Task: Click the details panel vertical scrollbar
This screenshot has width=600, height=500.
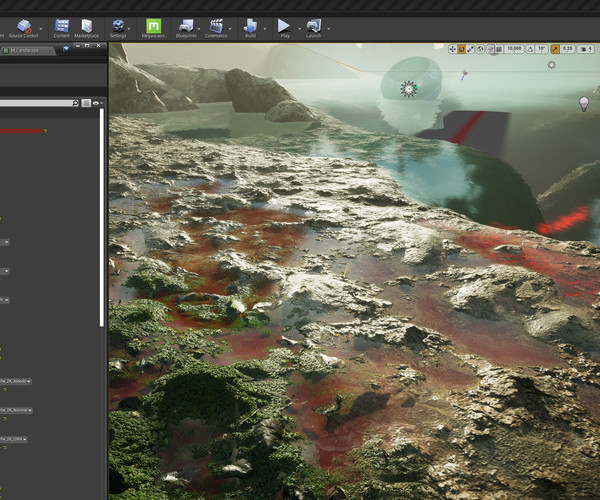Action: [102, 217]
